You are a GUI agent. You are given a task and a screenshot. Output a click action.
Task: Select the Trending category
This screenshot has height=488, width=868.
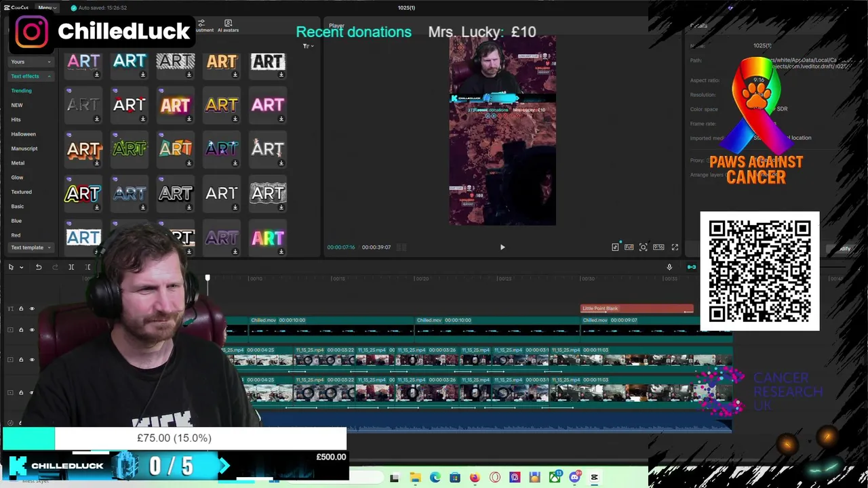click(x=21, y=91)
